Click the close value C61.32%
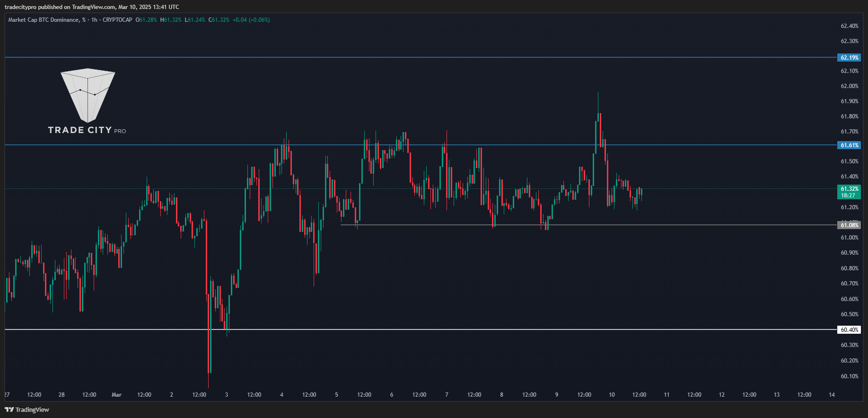The image size is (868, 418). pyautogui.click(x=219, y=20)
